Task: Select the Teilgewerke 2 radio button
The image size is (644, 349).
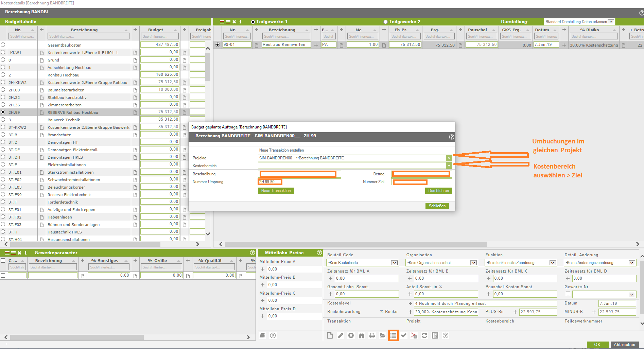Action: pyautogui.click(x=385, y=22)
